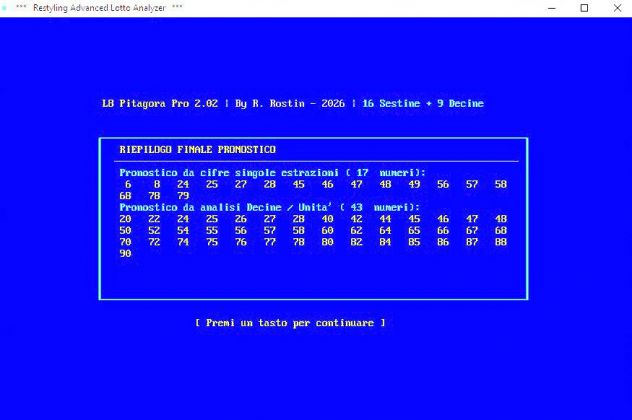
Task: Click "Pronostico da analisi Decine / Unita'" line
Action: [270, 207]
